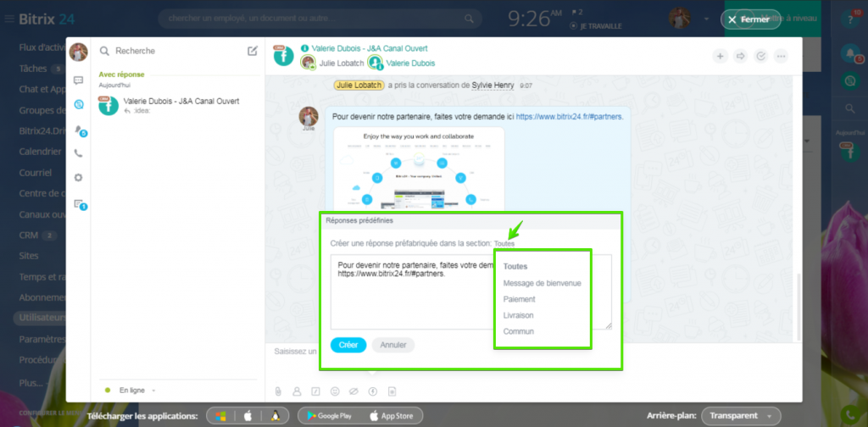
Task: Click the forward arrow icon in chat header
Action: point(740,56)
